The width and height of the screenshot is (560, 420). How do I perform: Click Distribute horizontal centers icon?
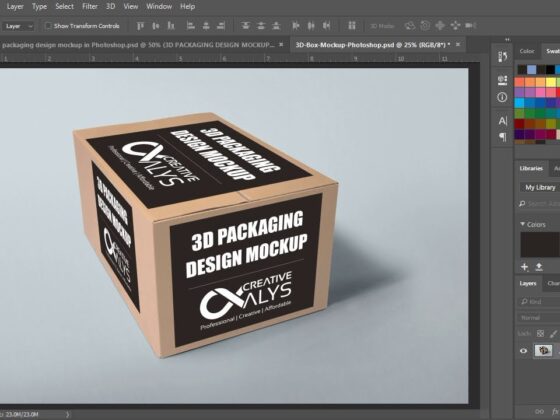311,26
